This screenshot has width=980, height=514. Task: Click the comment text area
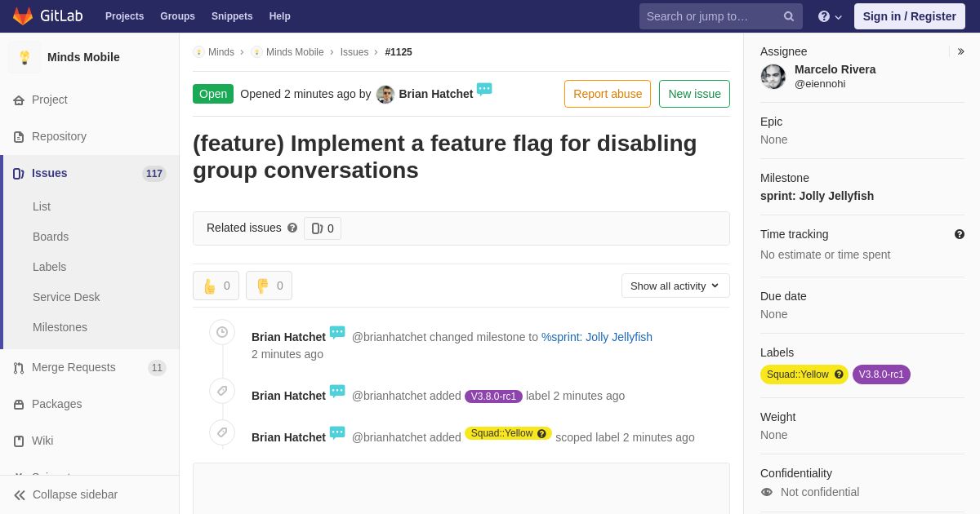click(x=461, y=489)
